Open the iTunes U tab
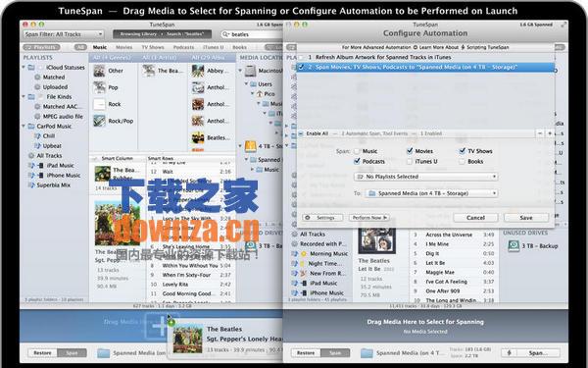This screenshot has width=588, height=368. click(x=214, y=47)
